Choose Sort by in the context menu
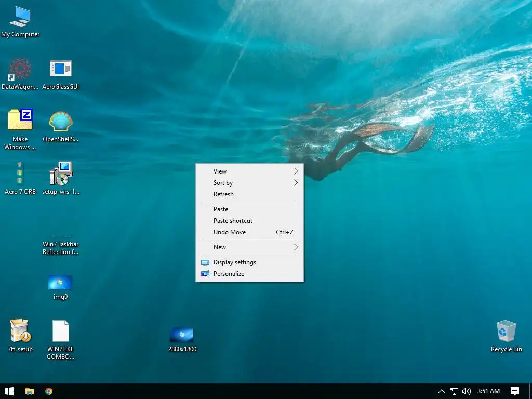Screen dimensions: 532x399 pos(250,183)
